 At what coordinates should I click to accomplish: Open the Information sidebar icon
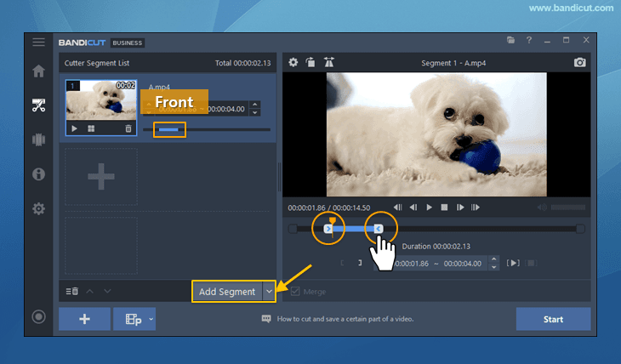point(38,173)
